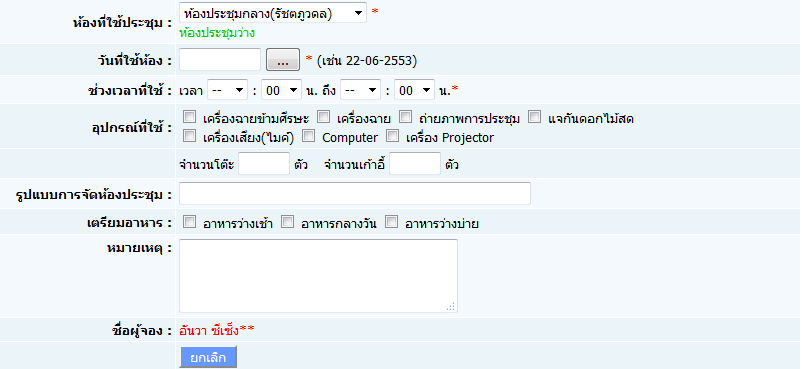
Task: Open the ห้องประชุมกลาง(รัชตภูวดล) room dropdown
Action: [x=273, y=14]
